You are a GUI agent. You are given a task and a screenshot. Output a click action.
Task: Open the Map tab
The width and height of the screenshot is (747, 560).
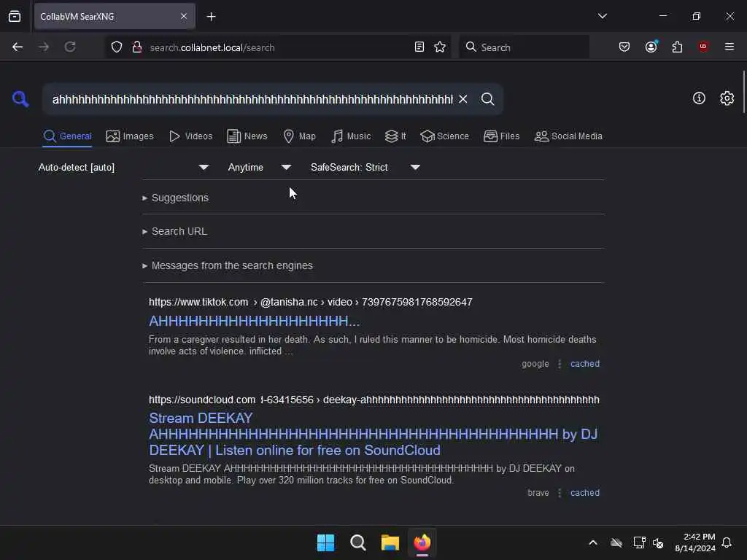coord(300,136)
